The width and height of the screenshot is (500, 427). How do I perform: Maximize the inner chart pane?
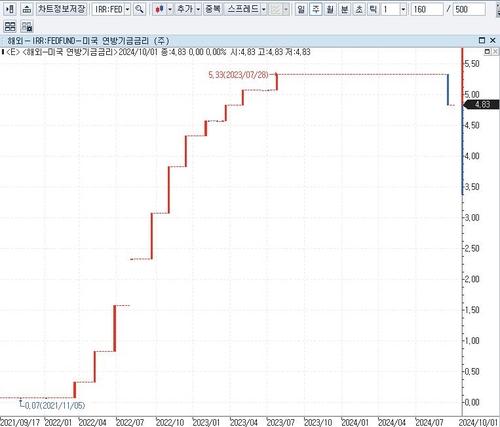[x=487, y=52]
